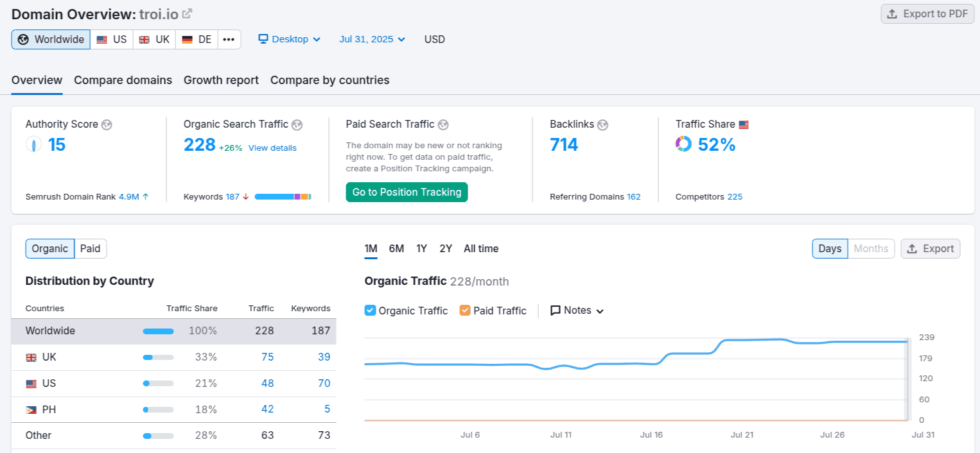Click the Authority Score value 15
The image size is (980, 453).
coord(57,145)
